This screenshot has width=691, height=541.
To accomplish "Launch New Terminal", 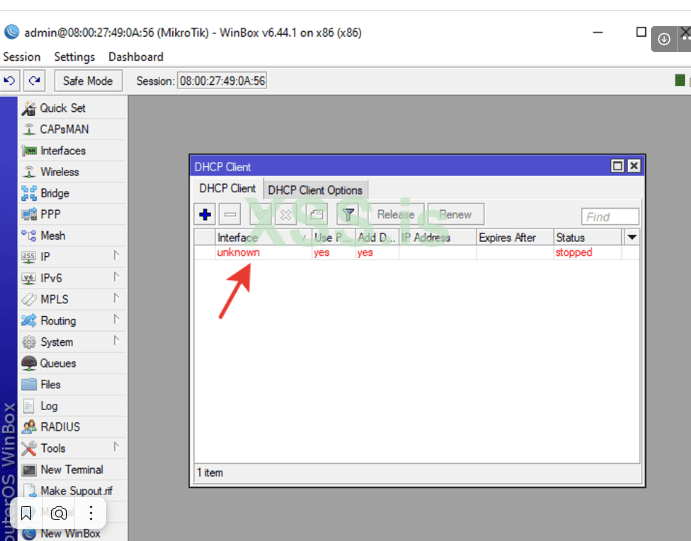I will click(73, 470).
